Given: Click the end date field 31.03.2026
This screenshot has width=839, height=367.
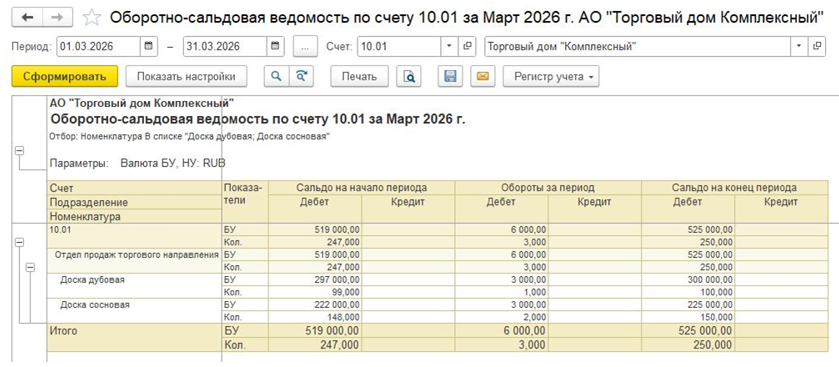Looking at the screenshot, I should coord(225,46).
